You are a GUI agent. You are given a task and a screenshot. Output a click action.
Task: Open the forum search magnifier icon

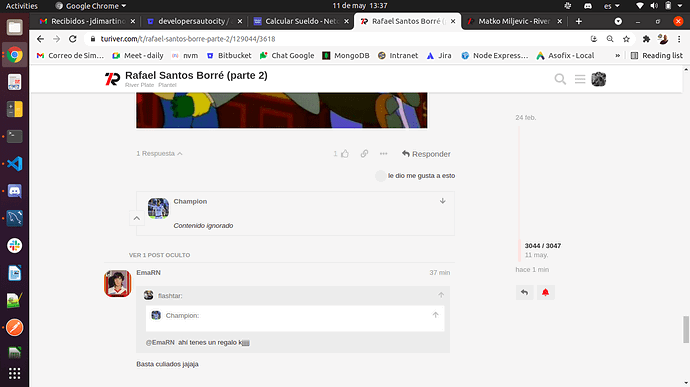click(x=560, y=79)
